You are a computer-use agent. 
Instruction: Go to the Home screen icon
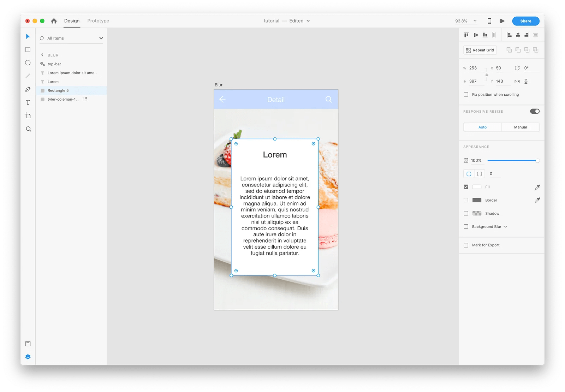click(x=54, y=21)
